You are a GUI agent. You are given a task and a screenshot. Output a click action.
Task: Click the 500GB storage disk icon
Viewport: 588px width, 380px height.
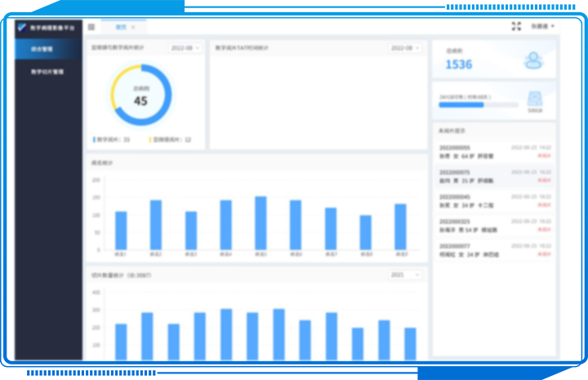click(x=535, y=100)
